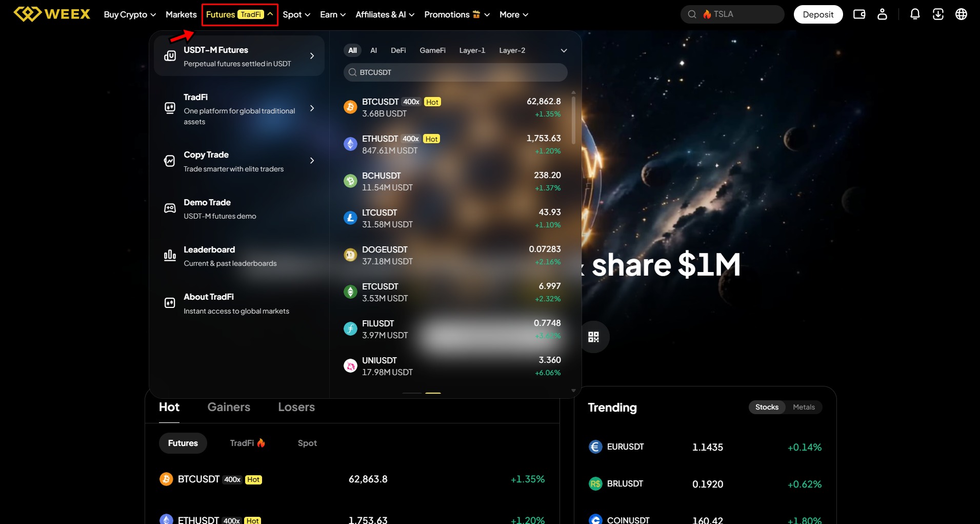Expand the More dropdown
This screenshot has height=524, width=980.
[514, 14]
